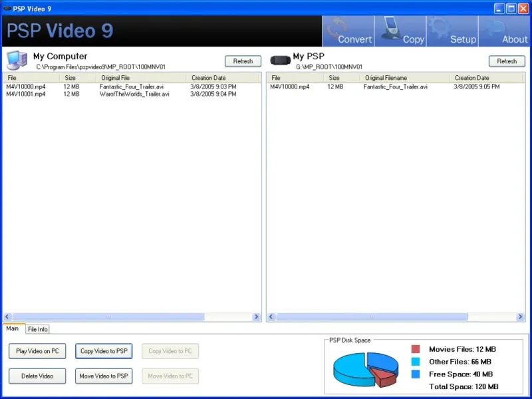The height and width of the screenshot is (399, 532).
Task: Click the My PSP device icon
Action: pyautogui.click(x=280, y=61)
